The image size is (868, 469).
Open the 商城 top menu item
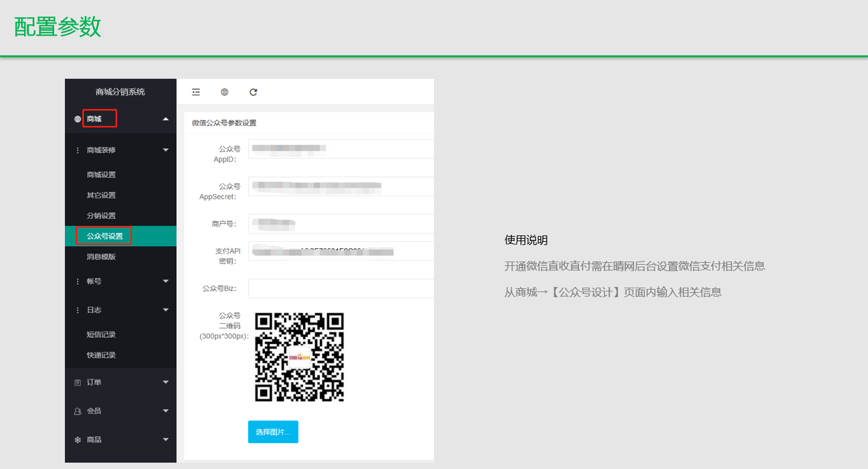tap(94, 119)
